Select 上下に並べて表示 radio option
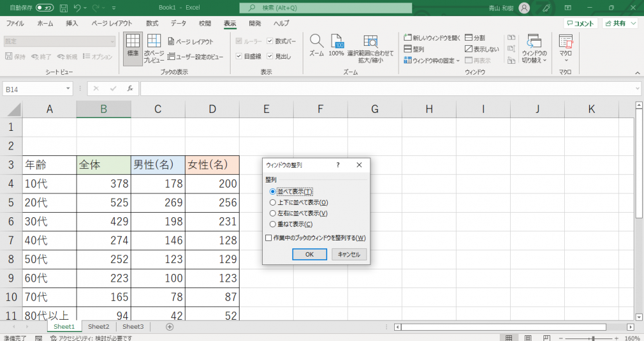Screen dimensions: 644x341 click(x=272, y=202)
